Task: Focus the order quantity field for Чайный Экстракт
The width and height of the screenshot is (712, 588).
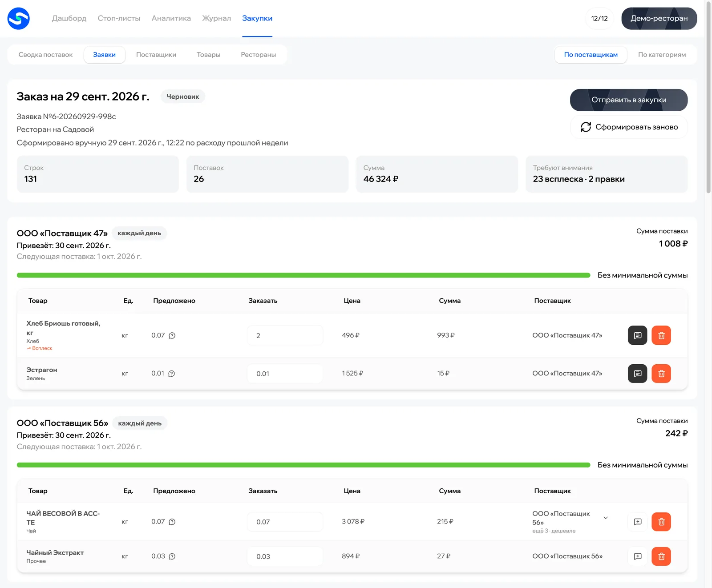Action: pos(285,556)
